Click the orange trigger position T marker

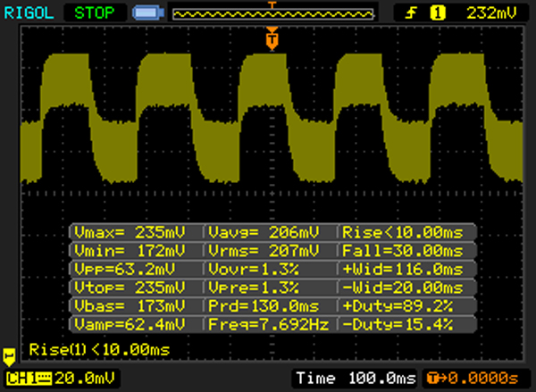[272, 38]
